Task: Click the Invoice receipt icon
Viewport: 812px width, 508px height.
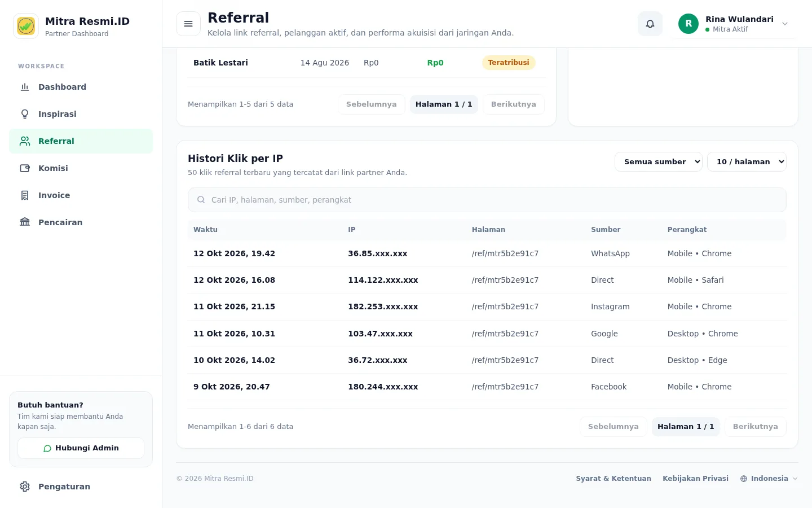Action: pos(25,195)
